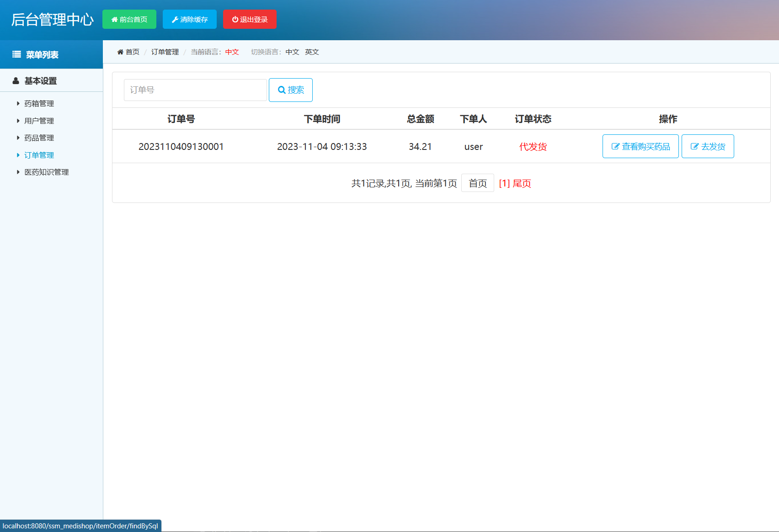Click the wrench icon on 清除缓存 button
Screen dimensions: 779x532
click(174, 19)
